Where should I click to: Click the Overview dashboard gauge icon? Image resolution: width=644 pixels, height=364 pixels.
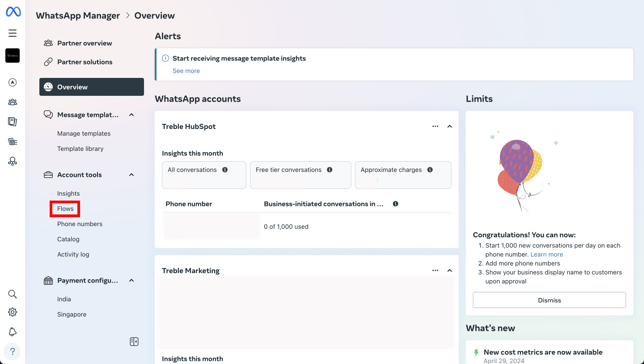(48, 87)
